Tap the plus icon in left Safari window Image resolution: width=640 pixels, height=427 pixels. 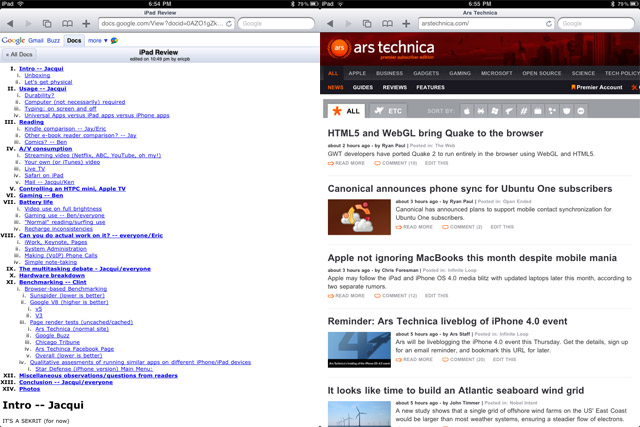tap(86, 24)
